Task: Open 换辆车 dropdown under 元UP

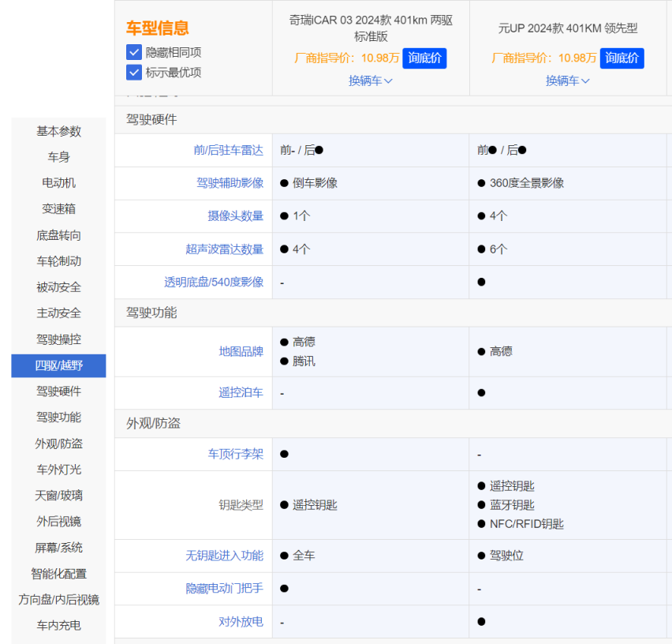Action: tap(567, 80)
